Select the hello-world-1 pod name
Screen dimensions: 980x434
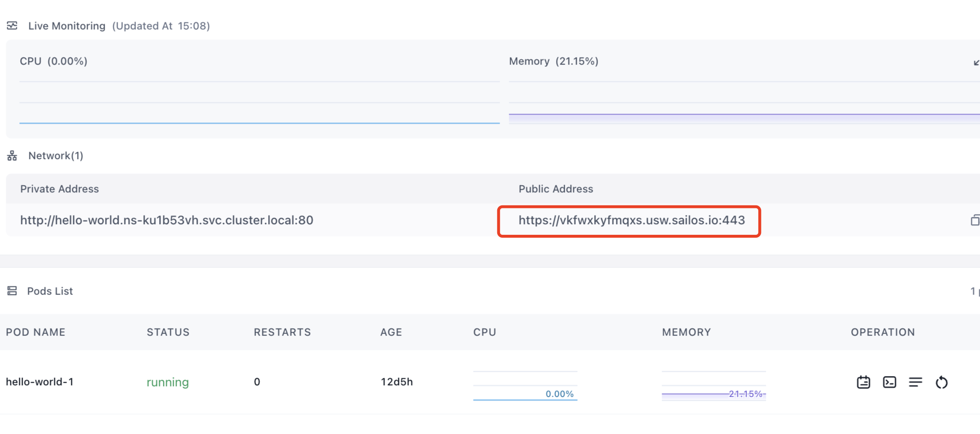point(40,382)
